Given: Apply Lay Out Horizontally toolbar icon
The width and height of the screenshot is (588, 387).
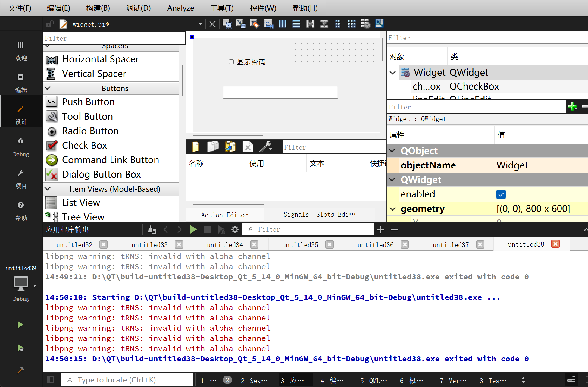Looking at the screenshot, I should pyautogui.click(x=282, y=24).
